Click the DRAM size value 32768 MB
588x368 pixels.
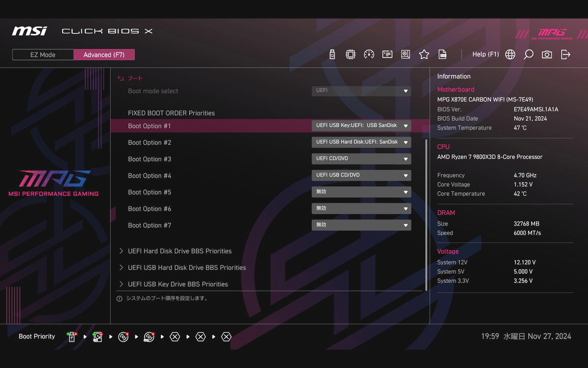pos(527,224)
